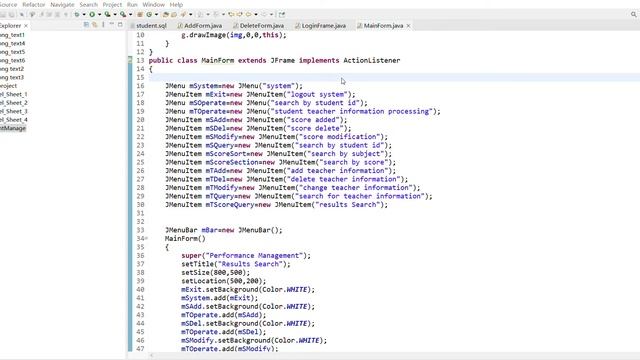Close the MainForm.java editor tab

pos(408,26)
